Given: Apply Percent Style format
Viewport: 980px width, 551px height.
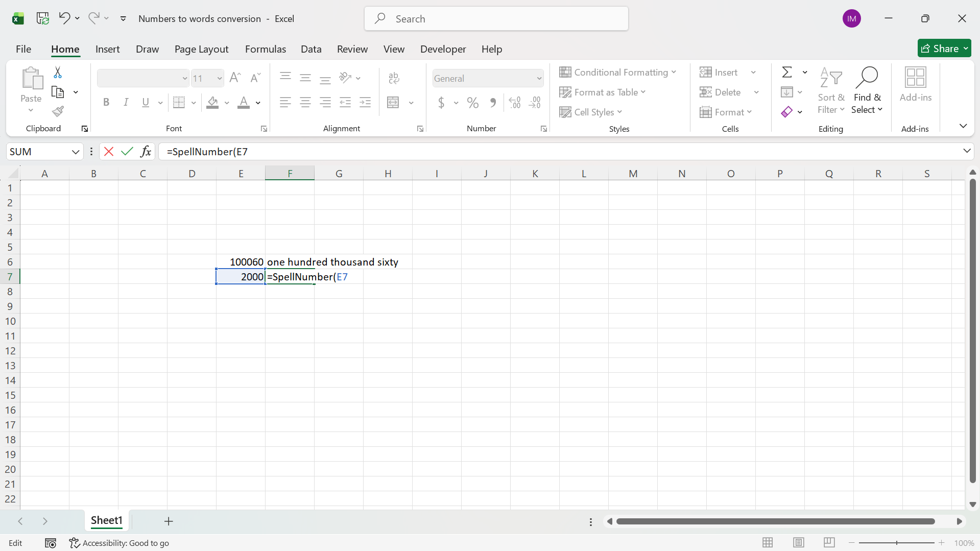Looking at the screenshot, I should click(473, 103).
